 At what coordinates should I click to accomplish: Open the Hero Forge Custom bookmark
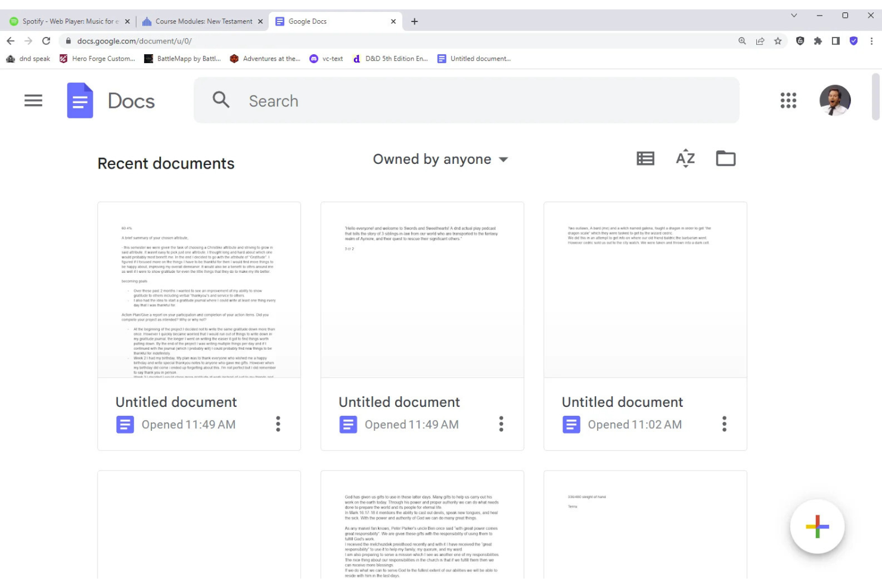coord(97,58)
